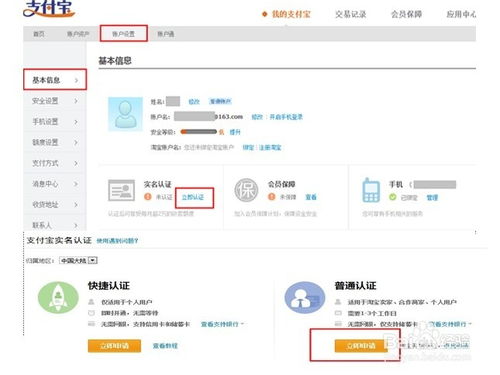Click 普通认证 heading text
The width and height of the screenshot is (500, 375).
[355, 286]
